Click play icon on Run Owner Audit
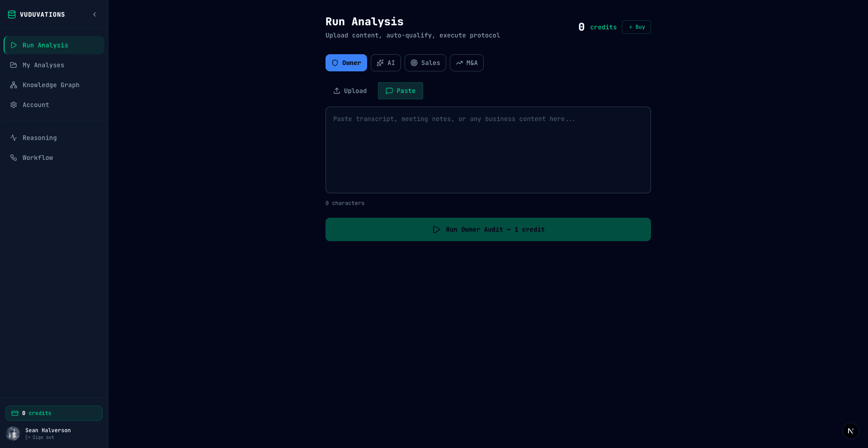868x448 pixels. [436, 229]
